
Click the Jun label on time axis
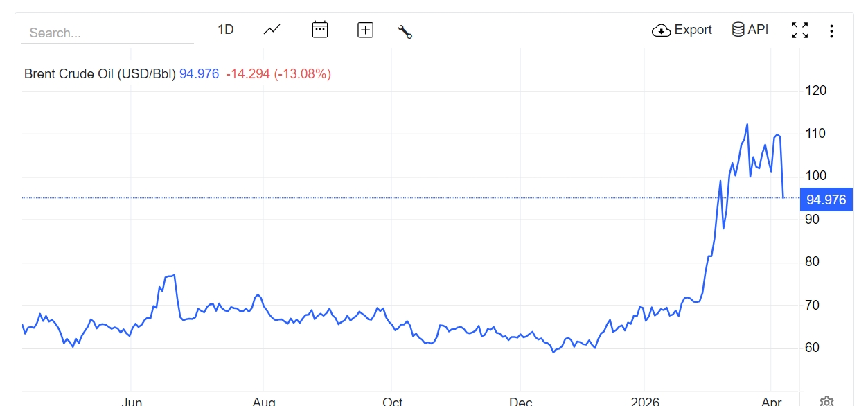tap(132, 401)
